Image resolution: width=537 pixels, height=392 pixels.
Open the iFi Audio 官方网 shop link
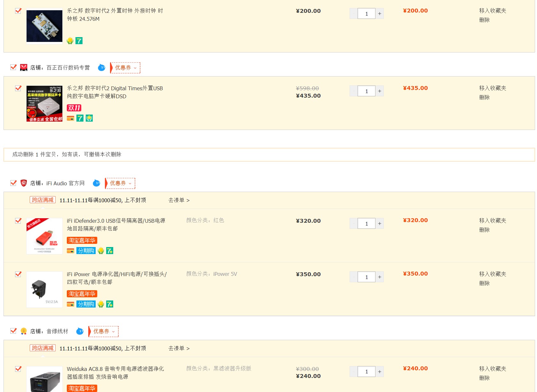pyautogui.click(x=66, y=183)
